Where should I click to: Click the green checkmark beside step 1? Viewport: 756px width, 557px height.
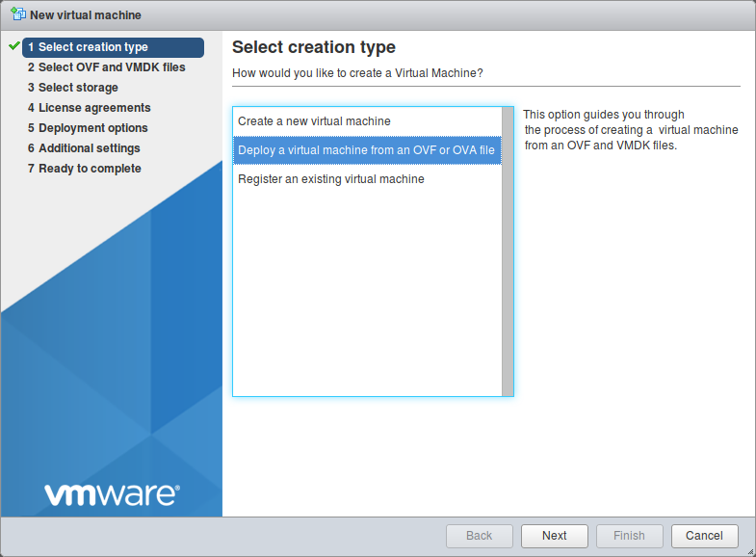click(x=13, y=46)
